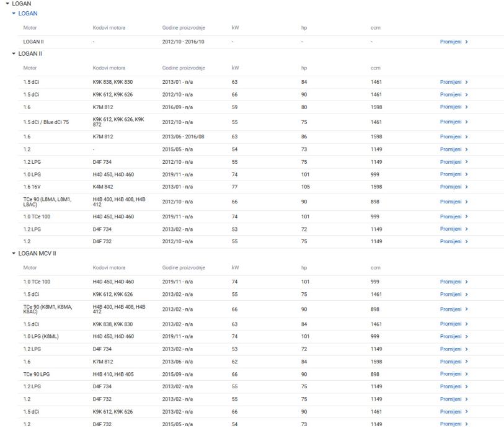Image resolution: width=504 pixels, height=428 pixels.
Task: Select the motor name '1.0 LPG (K8ML)'
Action: (41, 336)
